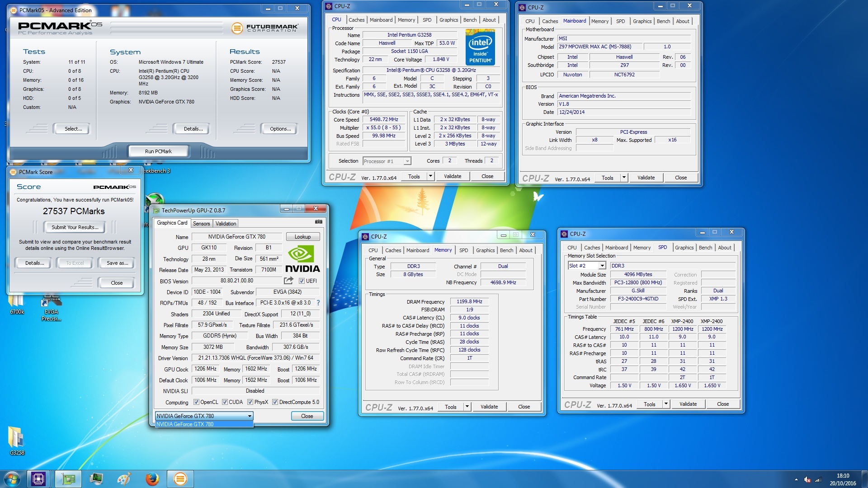Viewport: 868px width, 488px height.
Task: Switch to Validation tab in GPU-Z
Action: (x=226, y=224)
